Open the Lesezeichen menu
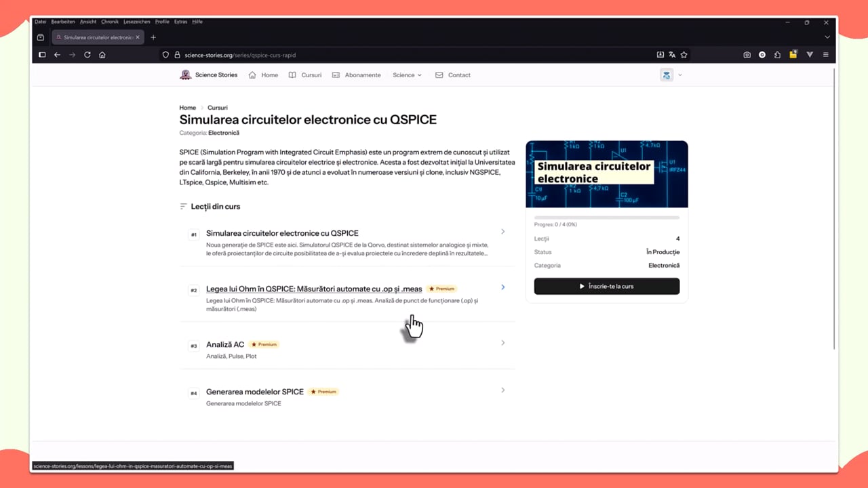The width and height of the screenshot is (868, 488). [x=137, y=22]
